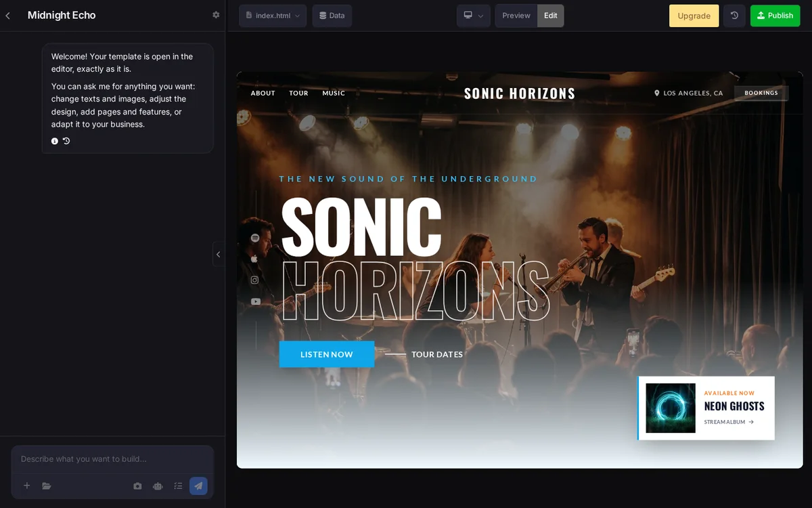812x508 pixels.
Task: Go back using the arrow beside Midnight Echo
Action: 8,16
